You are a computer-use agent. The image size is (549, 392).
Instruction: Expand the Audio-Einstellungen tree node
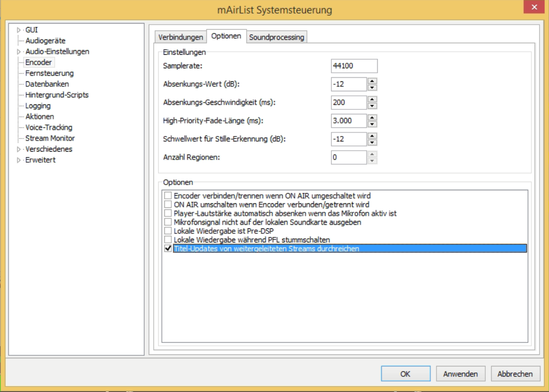click(19, 52)
